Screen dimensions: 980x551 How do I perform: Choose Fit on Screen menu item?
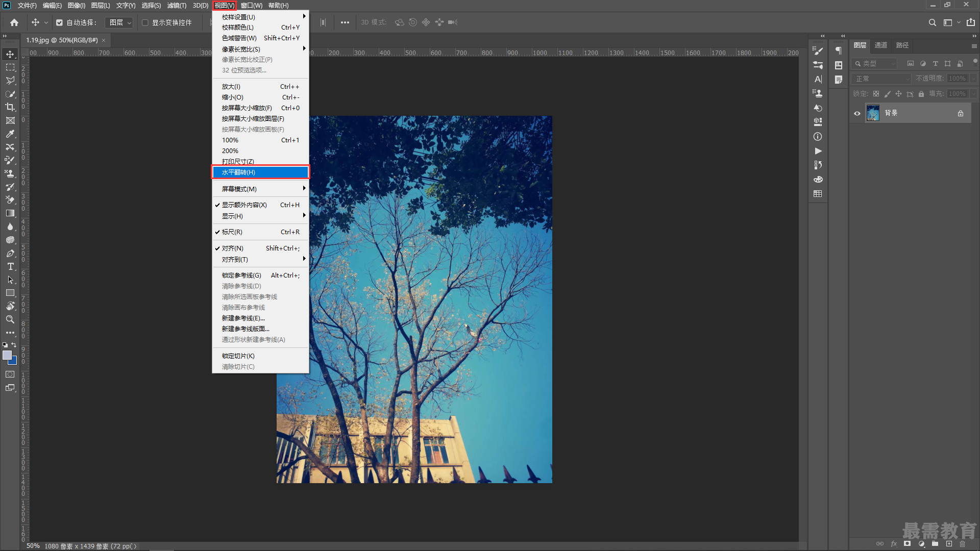tap(260, 108)
